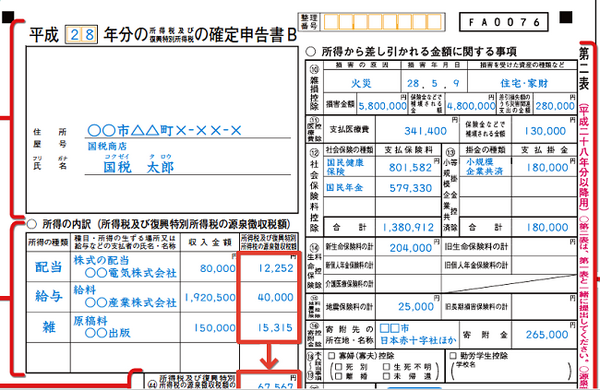Click the 5,800,000 damage amount
The width and height of the screenshot is (600, 390).
pos(382,106)
